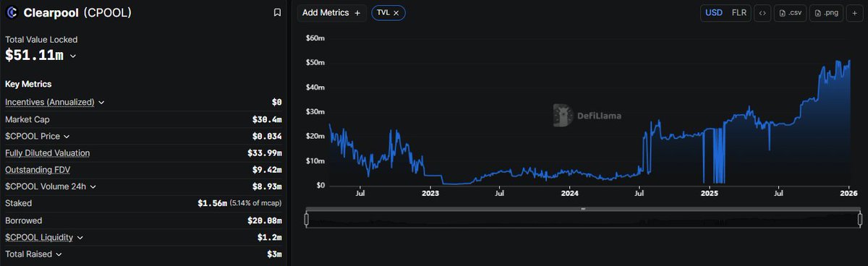Open the Add Metrics menu
Screen dimensions: 868x266
[x=332, y=12]
